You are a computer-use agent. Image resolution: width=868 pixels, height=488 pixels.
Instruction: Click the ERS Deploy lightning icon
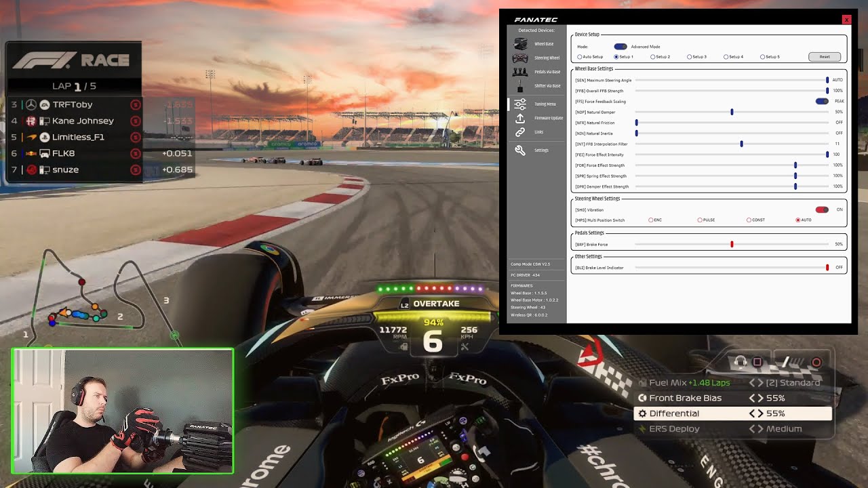click(642, 429)
